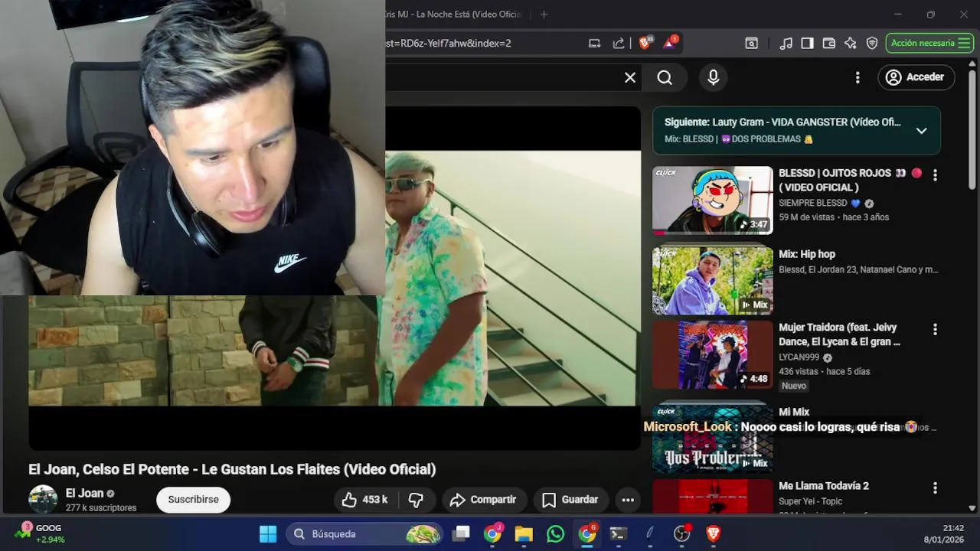Click the install/cast screen icon in address bar
The height and width of the screenshot is (551, 980).
point(594,44)
